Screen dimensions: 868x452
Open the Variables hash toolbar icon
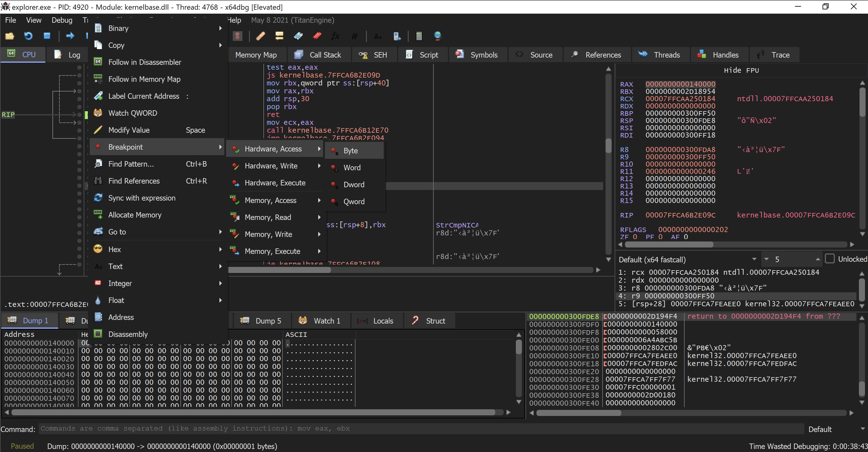coord(354,36)
